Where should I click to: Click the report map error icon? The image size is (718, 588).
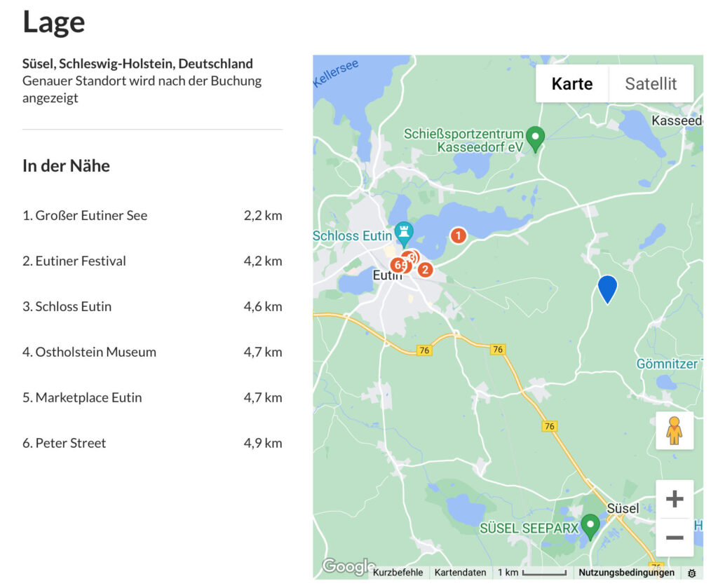[691, 573]
